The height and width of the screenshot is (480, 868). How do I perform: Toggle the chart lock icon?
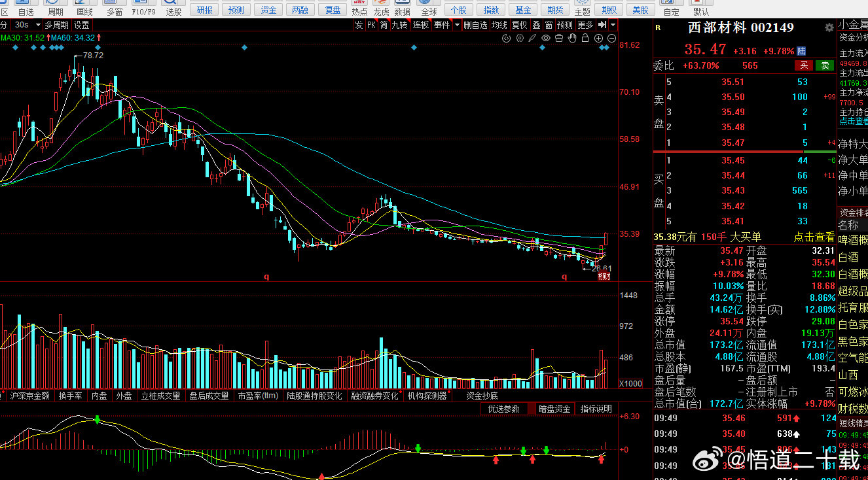tap(585, 38)
